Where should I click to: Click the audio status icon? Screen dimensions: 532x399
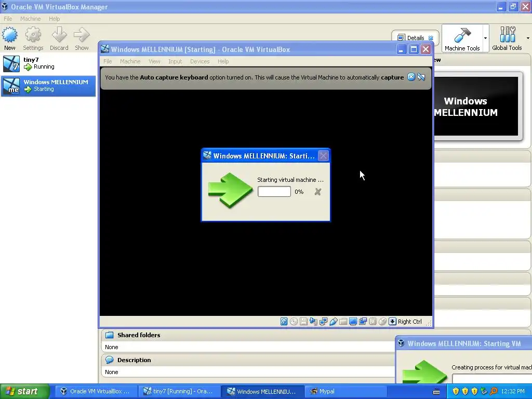[313, 321]
